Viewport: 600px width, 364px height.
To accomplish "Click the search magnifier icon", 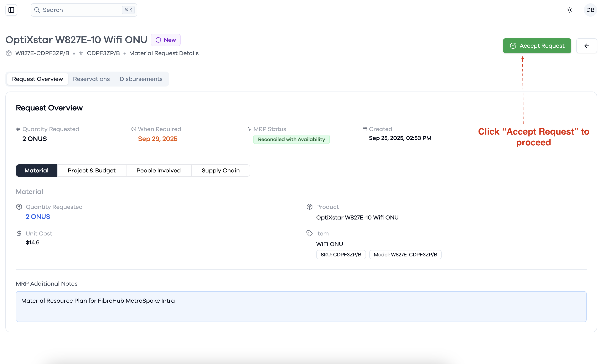I will pyautogui.click(x=37, y=10).
